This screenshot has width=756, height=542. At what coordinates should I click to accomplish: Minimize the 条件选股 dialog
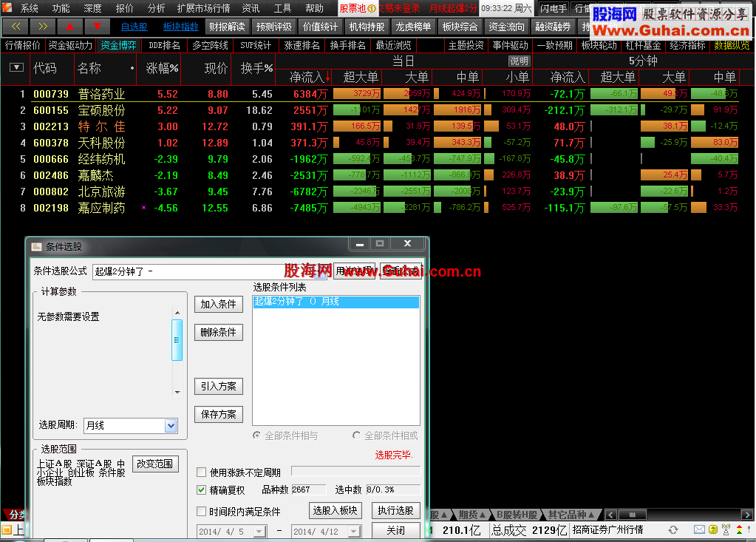(x=360, y=244)
